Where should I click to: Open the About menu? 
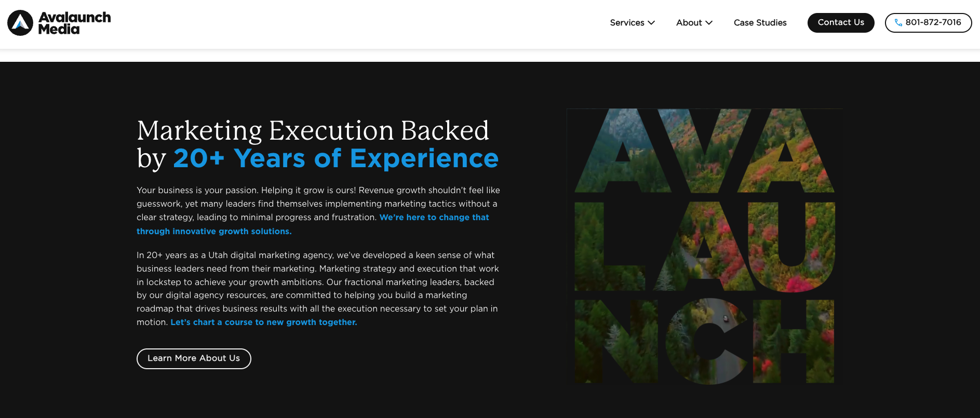(x=689, y=23)
